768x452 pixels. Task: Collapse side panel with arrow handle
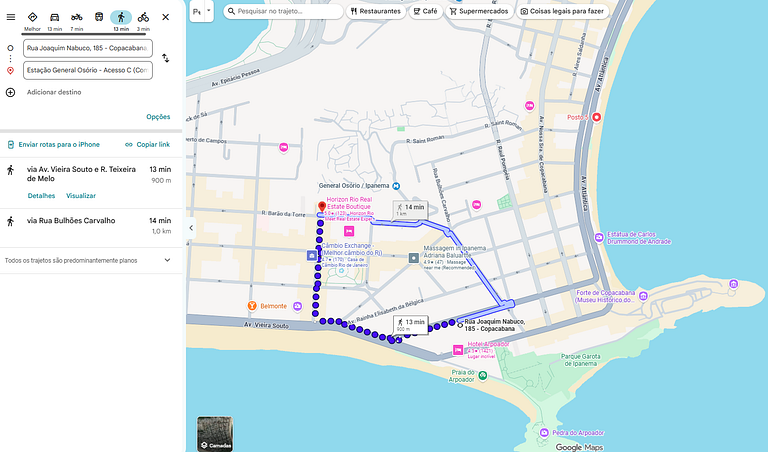pos(191,228)
